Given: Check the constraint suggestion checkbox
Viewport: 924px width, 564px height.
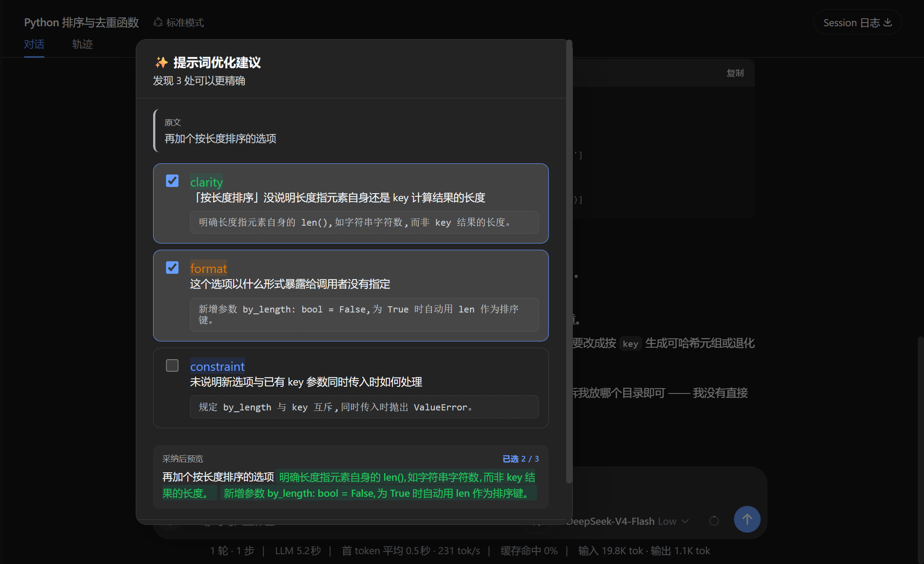Looking at the screenshot, I should tap(172, 365).
